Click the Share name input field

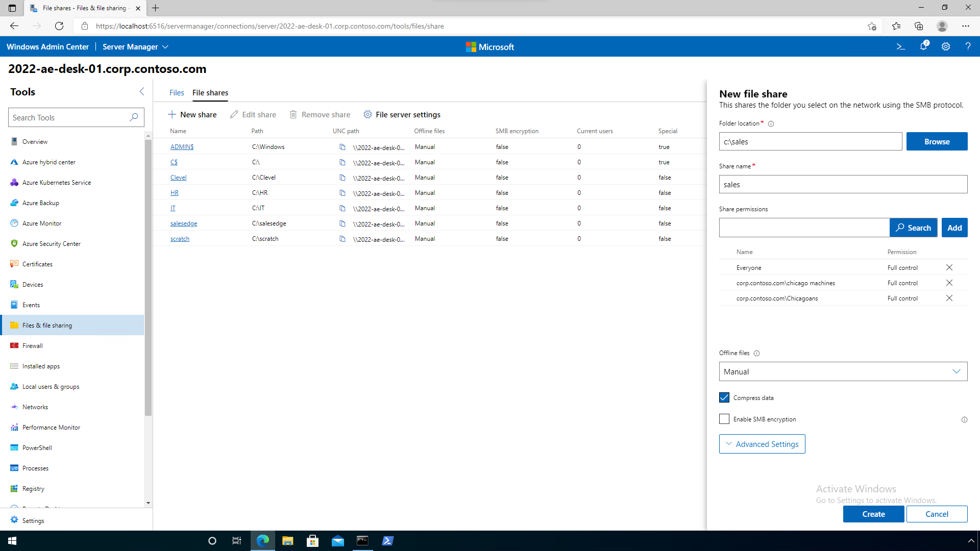tap(843, 184)
